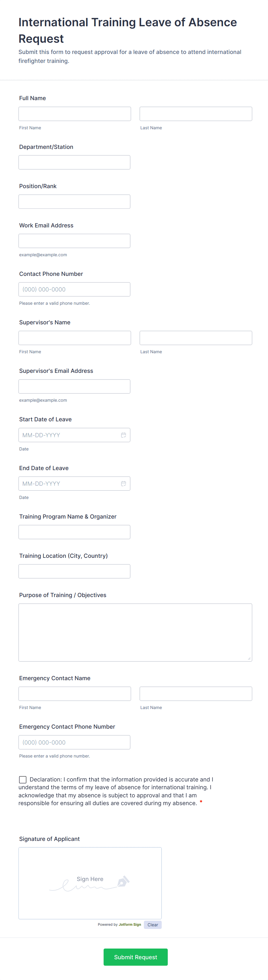The width and height of the screenshot is (268, 980).
Task: Focus the Start Date of Leave input
Action: [68, 435]
